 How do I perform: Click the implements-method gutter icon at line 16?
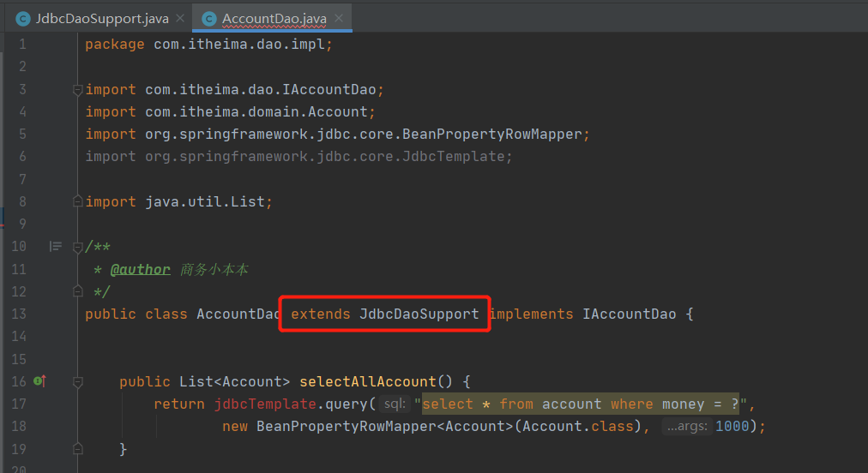pos(39,381)
